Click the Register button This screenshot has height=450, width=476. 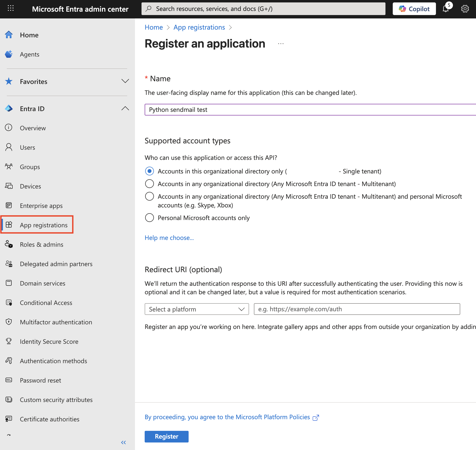pos(167,436)
